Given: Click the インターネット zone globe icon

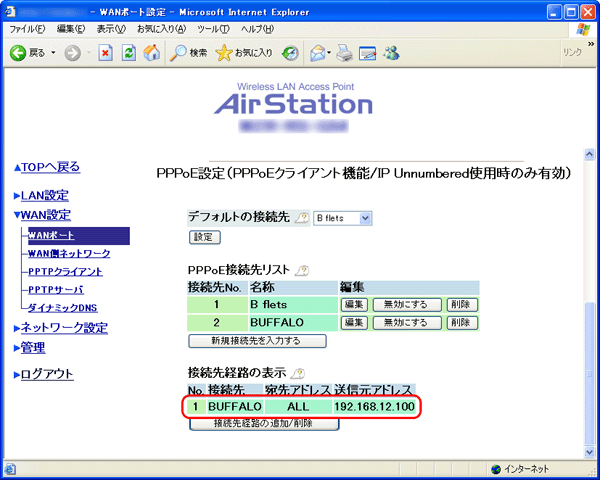Looking at the screenshot, I should (496, 469).
